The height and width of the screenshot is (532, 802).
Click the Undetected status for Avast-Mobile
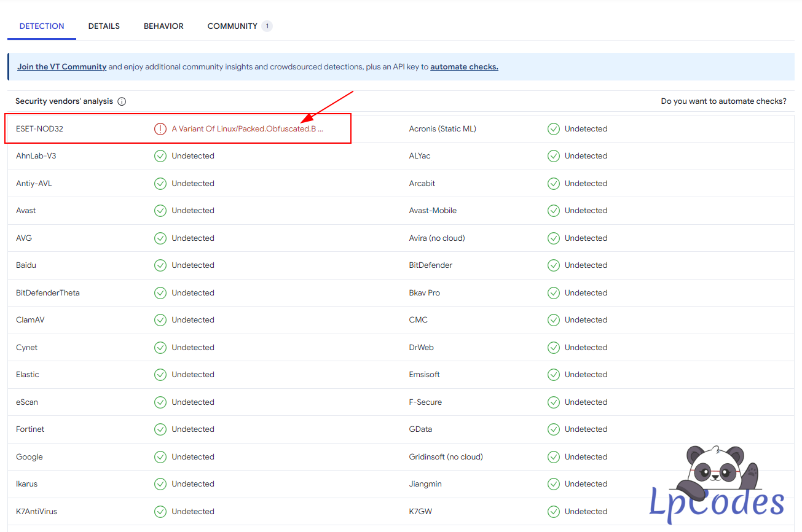pos(586,211)
